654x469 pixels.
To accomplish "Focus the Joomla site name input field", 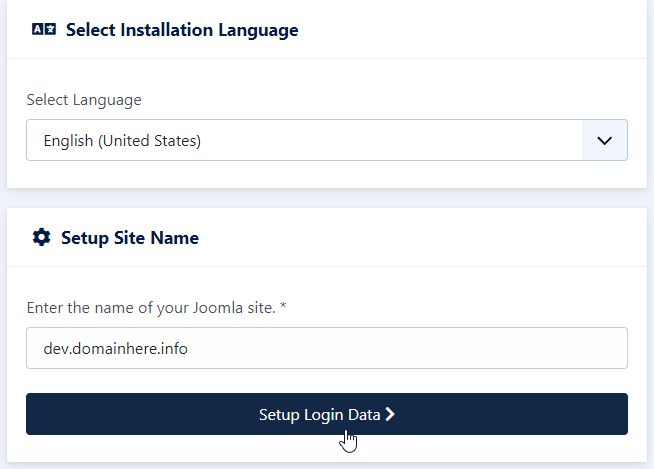I will click(x=327, y=348).
